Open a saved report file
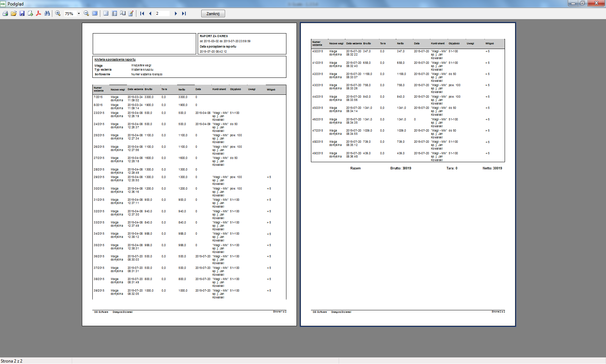The height and width of the screenshot is (364, 606). coord(14,13)
